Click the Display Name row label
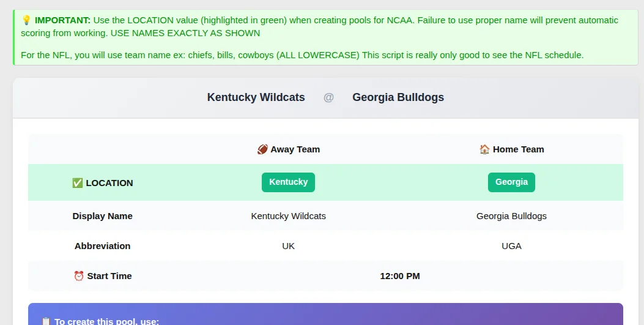 point(102,216)
